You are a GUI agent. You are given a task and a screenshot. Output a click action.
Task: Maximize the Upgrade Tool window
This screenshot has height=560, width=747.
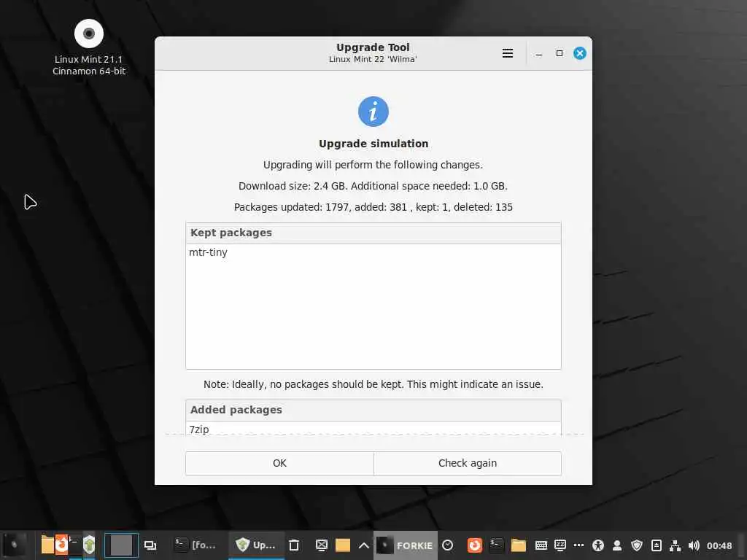[x=560, y=53]
